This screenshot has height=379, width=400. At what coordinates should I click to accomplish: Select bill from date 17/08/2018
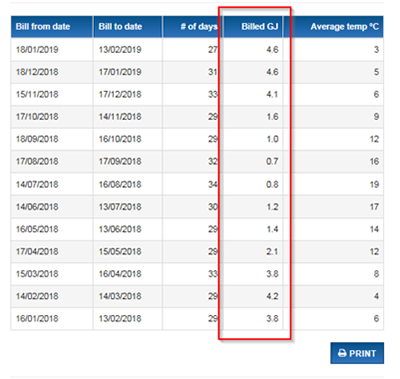click(37, 161)
